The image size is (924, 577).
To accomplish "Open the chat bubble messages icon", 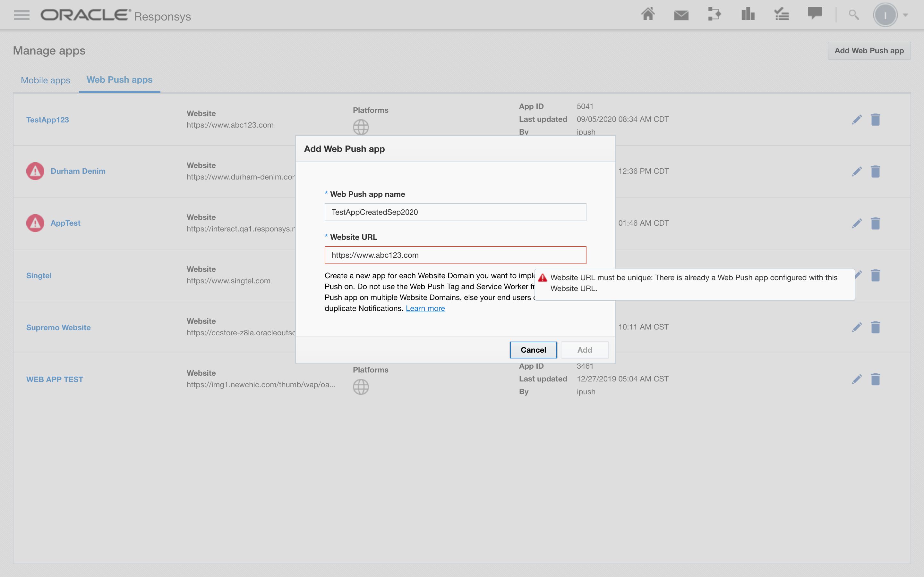I will tap(814, 13).
